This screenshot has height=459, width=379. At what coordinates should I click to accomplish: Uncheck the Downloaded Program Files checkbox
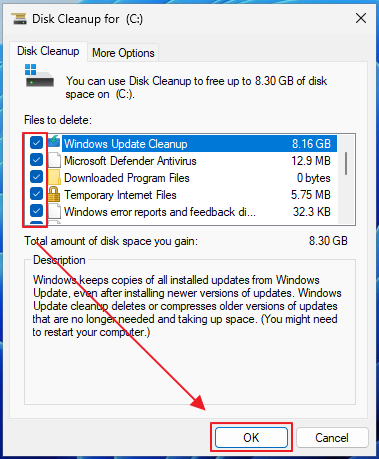click(x=36, y=177)
